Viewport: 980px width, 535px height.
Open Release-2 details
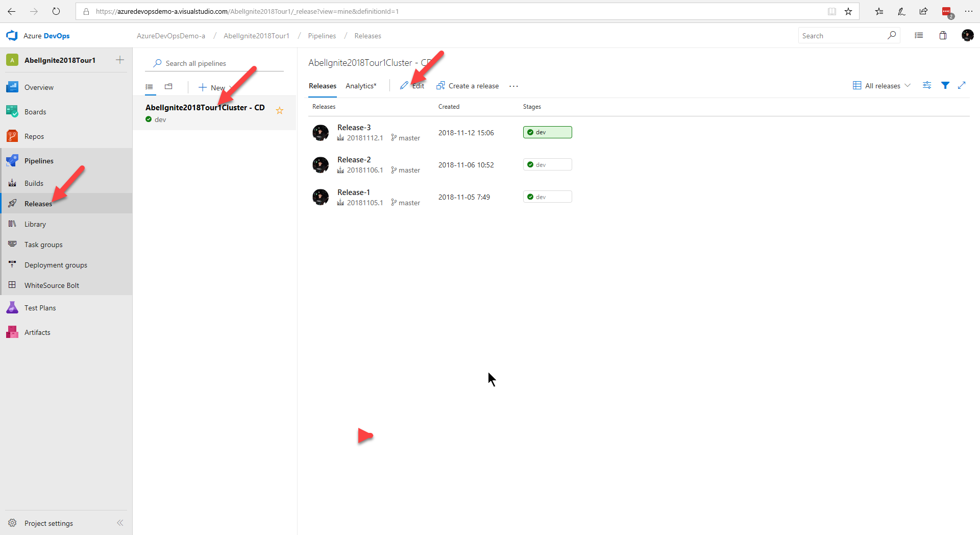[354, 160]
